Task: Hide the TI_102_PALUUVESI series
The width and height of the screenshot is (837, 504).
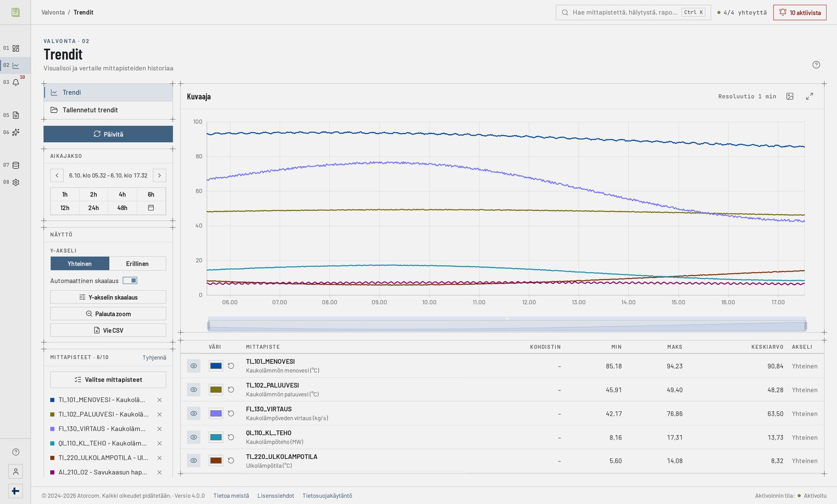Action: coord(194,390)
